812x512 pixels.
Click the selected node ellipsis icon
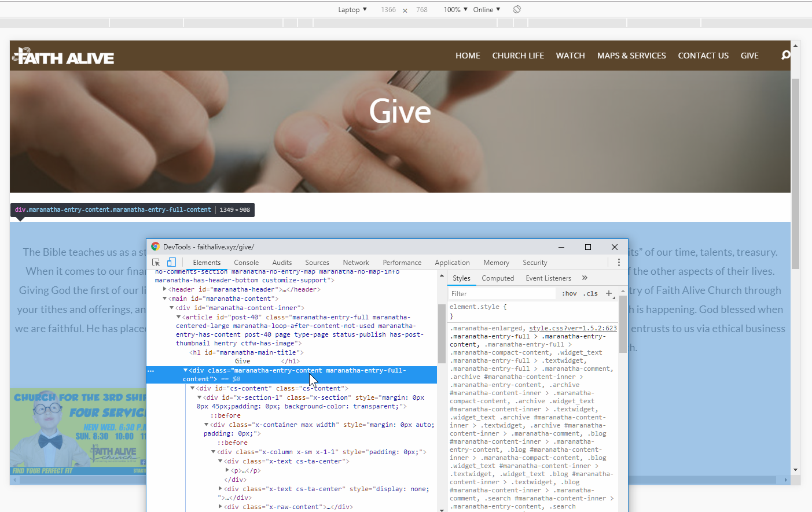pyautogui.click(x=151, y=371)
